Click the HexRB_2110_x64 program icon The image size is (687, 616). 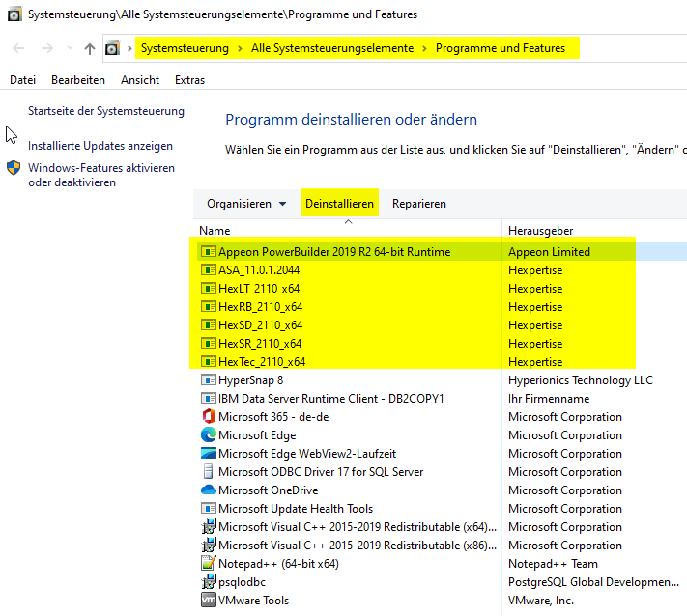208,306
